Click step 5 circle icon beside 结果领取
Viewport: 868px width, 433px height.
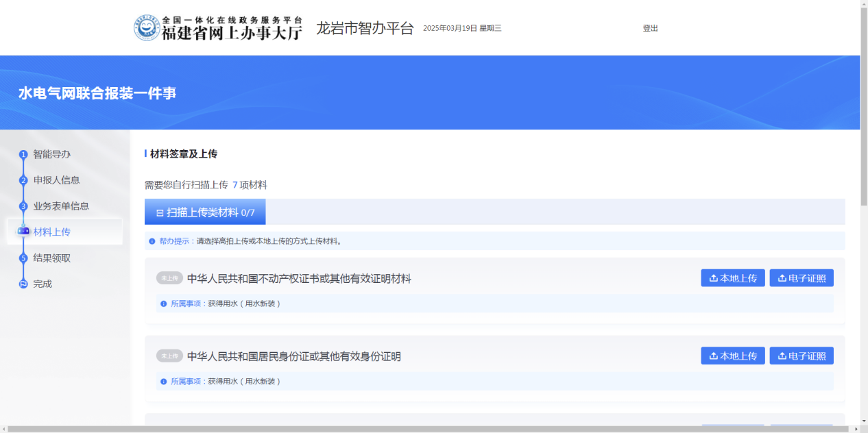[x=23, y=258]
